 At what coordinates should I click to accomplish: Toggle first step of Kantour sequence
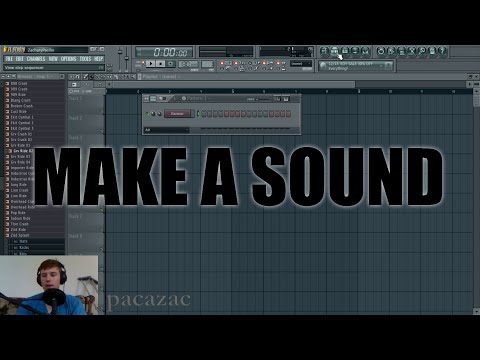(204, 114)
